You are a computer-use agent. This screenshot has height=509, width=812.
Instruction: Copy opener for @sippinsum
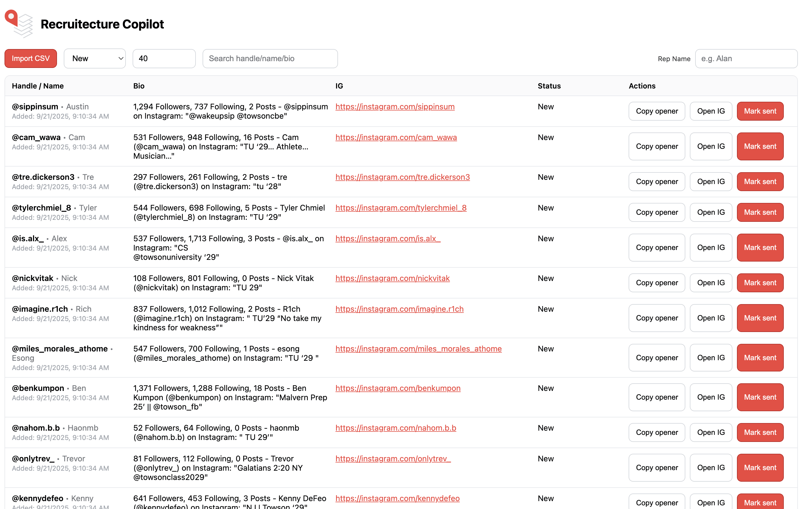657,111
